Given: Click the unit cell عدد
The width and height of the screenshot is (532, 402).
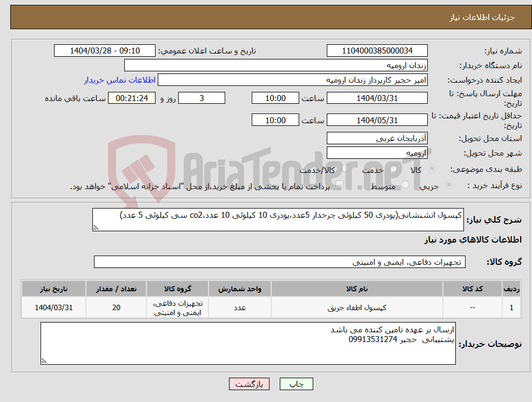Looking at the screenshot, I should pos(240,307).
